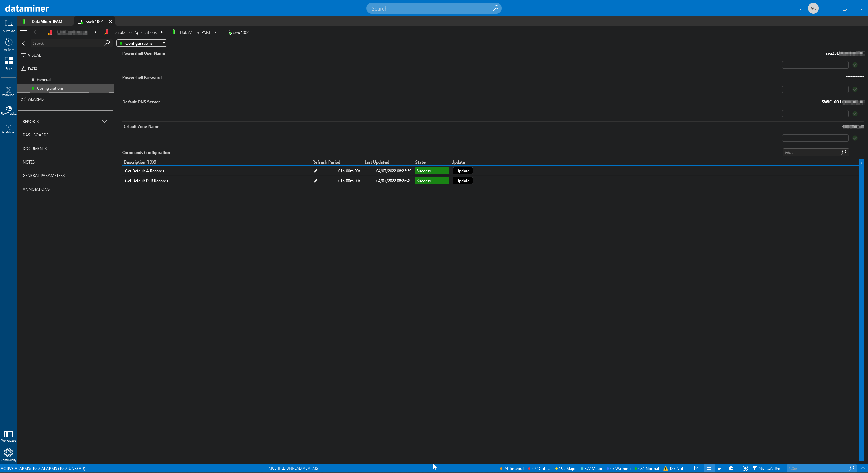Open the header options dropdown arrow
This screenshot has width=868, height=473.
800,8
